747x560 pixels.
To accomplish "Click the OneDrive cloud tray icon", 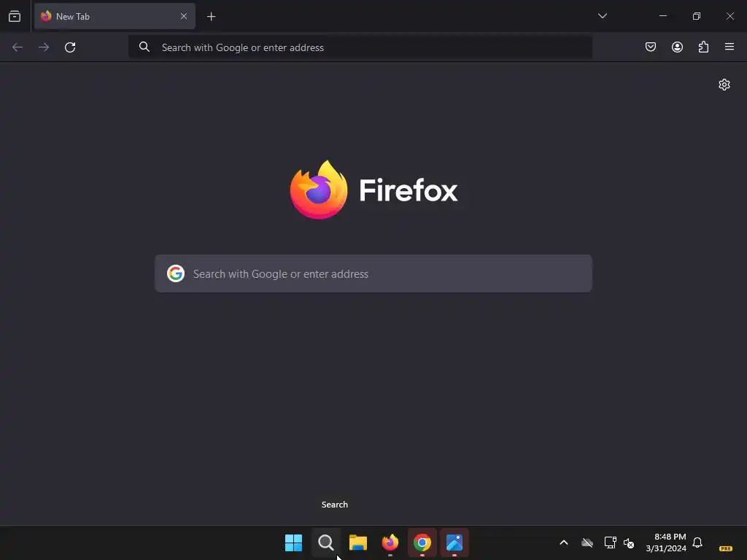I will click(x=587, y=542).
